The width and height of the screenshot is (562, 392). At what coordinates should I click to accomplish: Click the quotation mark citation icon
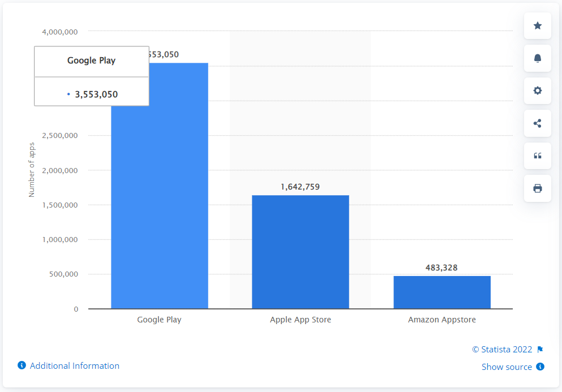click(x=537, y=156)
